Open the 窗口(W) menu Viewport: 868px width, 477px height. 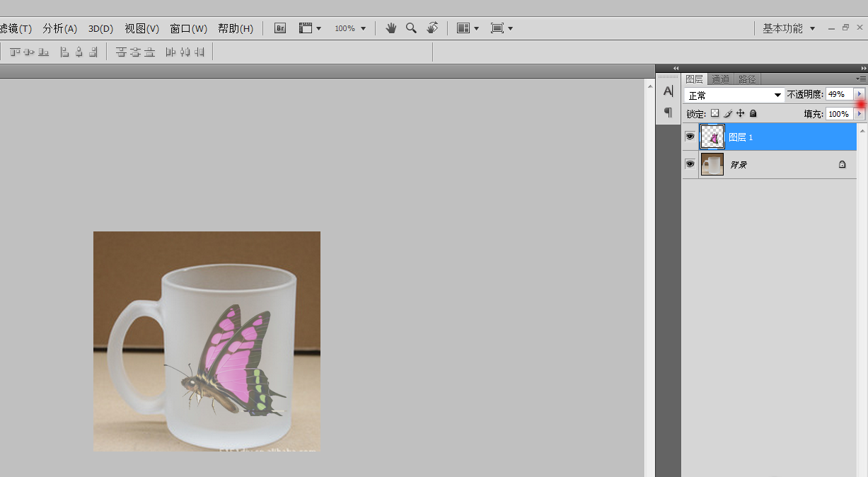tap(188, 28)
